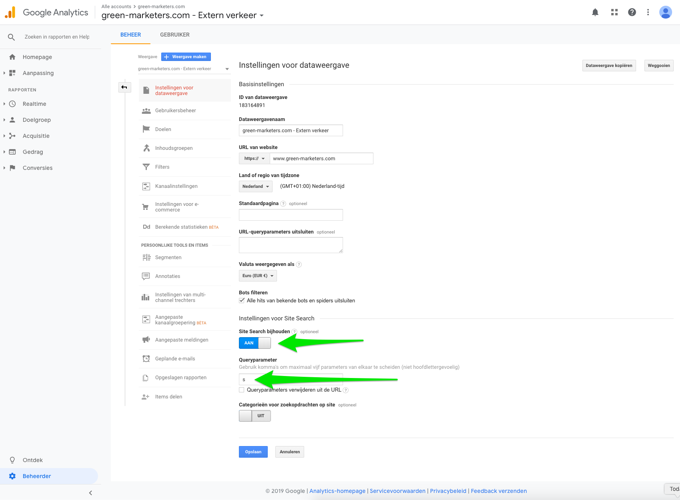Image resolution: width=680 pixels, height=500 pixels.
Task: Open the Euro currency dropdown
Action: pos(257,276)
